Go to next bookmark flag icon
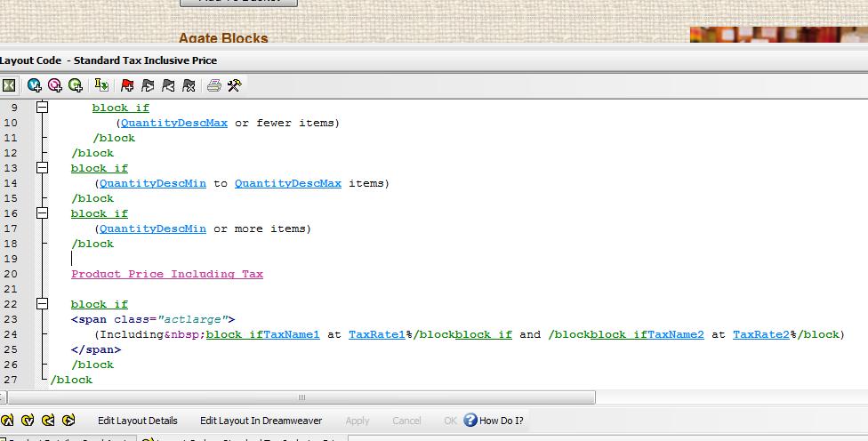The width and height of the screenshot is (868, 441). (x=148, y=85)
